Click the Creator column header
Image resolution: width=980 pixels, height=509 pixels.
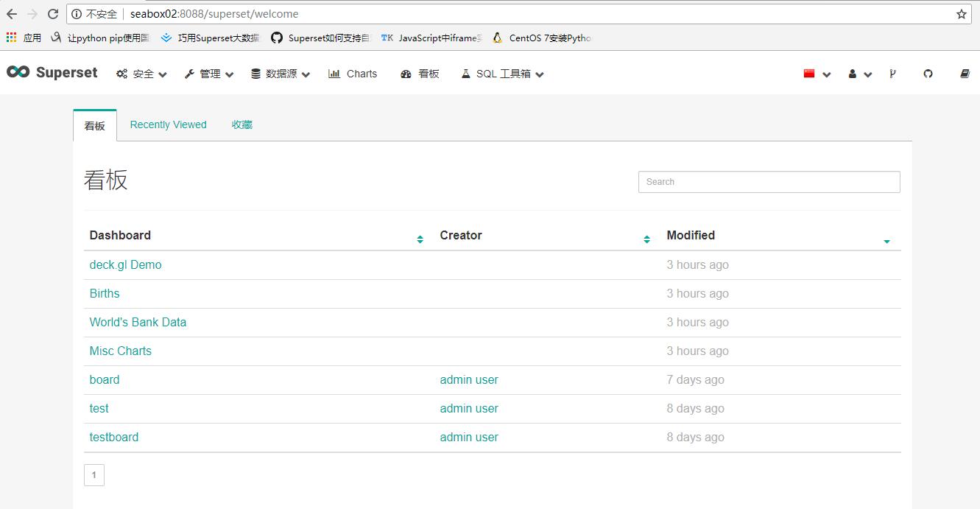point(461,235)
